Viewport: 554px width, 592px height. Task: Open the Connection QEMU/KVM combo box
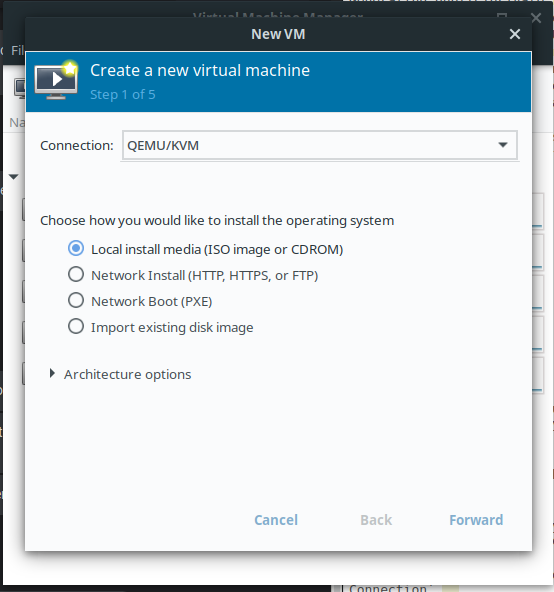tap(319, 145)
